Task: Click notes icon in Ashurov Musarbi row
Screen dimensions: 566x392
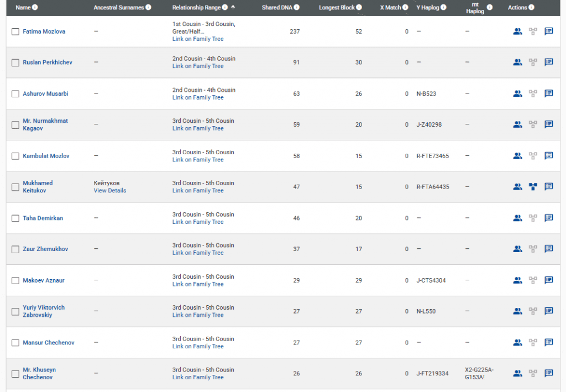Action: [x=549, y=93]
